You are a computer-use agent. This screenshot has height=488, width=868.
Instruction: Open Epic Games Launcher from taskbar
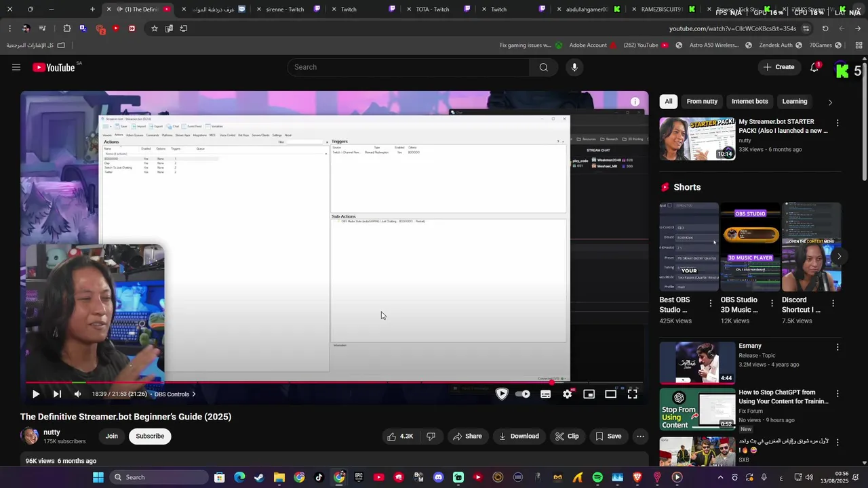359,477
